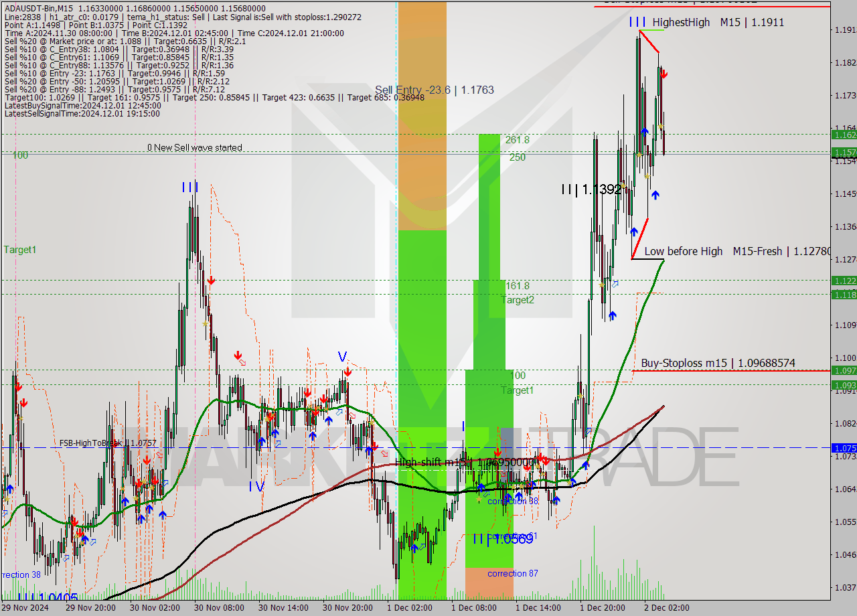Click the 1.162 green price tag
This screenshot has height=616, width=857.
[x=844, y=135]
